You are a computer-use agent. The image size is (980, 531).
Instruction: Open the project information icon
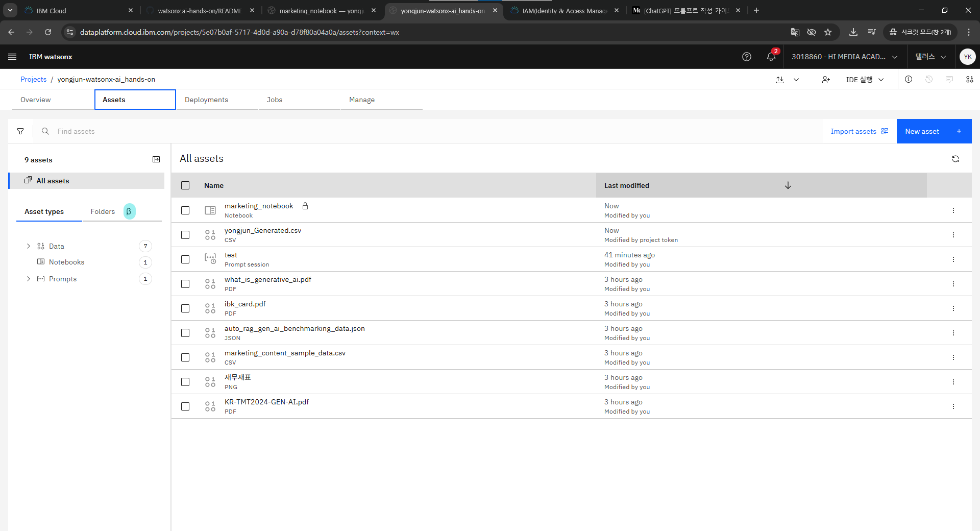[909, 79]
